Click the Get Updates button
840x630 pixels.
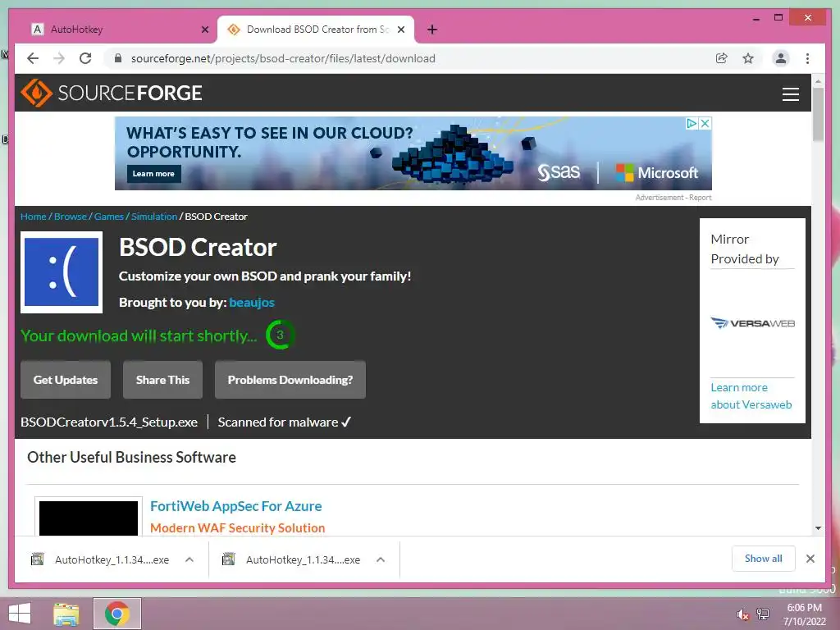pyautogui.click(x=66, y=380)
